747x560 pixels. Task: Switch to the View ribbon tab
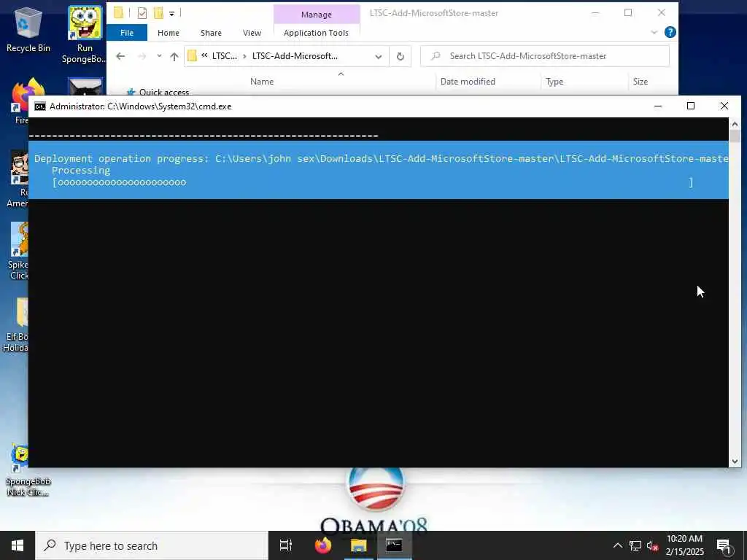(252, 33)
